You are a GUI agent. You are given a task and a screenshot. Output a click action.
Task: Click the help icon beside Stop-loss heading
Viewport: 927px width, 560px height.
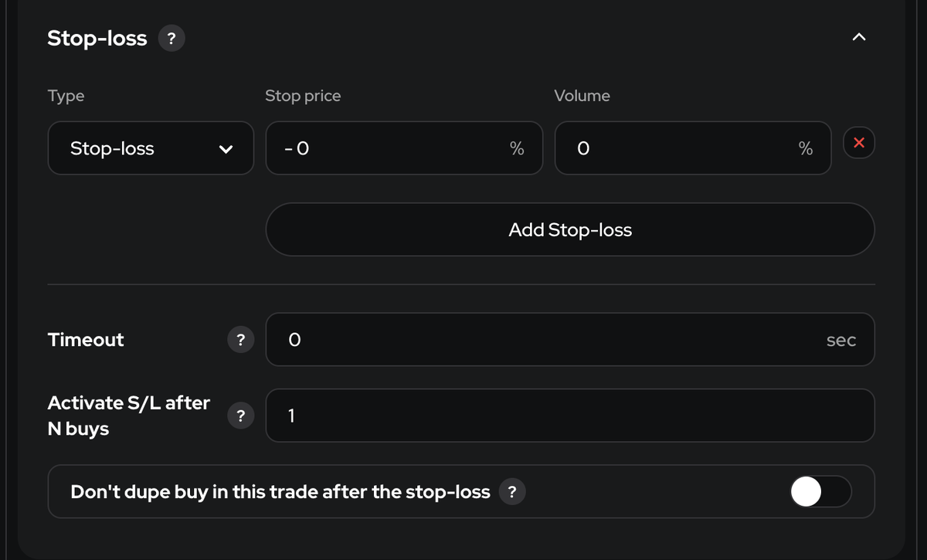171,39
